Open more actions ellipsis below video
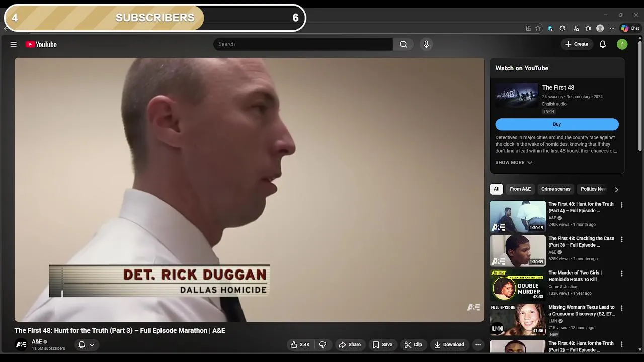This screenshot has height=362, width=644. pyautogui.click(x=478, y=345)
